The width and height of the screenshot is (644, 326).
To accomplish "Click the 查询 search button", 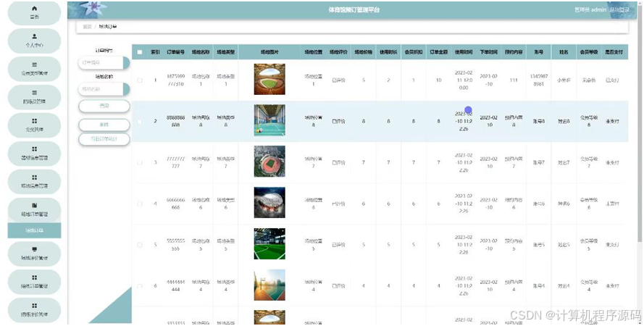I will pos(104,106).
